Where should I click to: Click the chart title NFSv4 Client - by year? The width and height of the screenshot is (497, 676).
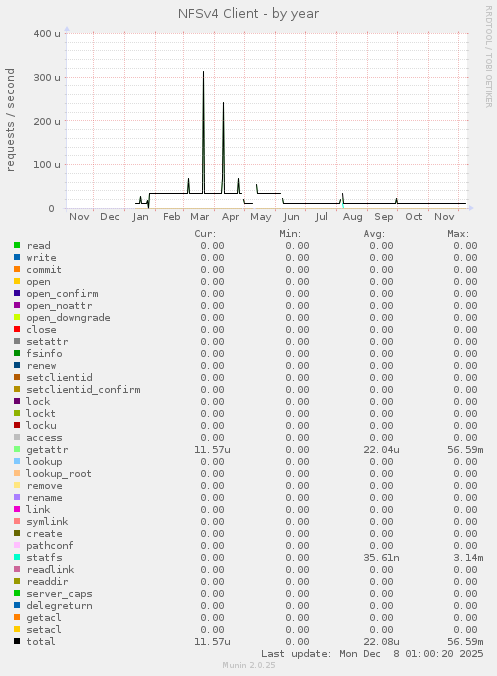248,14
